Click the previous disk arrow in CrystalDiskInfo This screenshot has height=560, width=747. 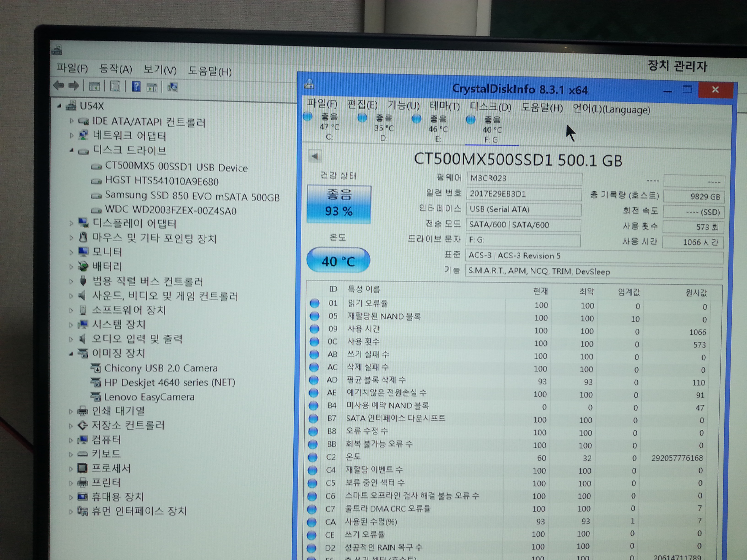pos(315,156)
